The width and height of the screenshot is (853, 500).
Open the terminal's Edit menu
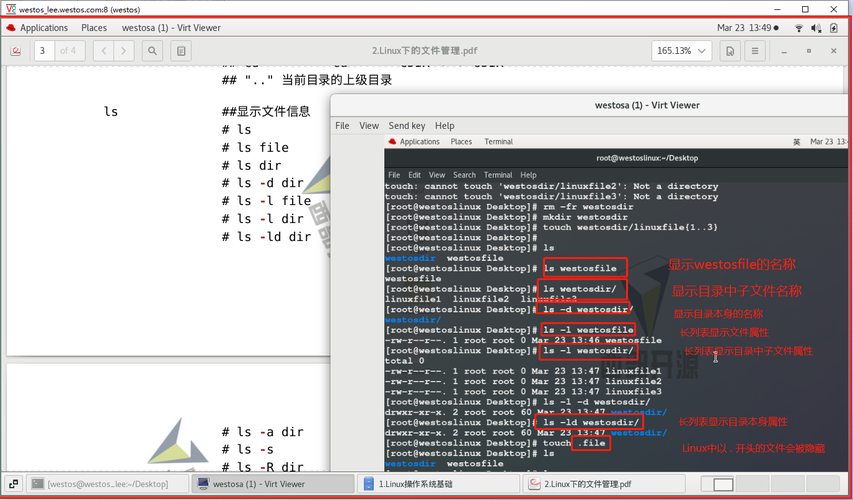pyautogui.click(x=415, y=175)
